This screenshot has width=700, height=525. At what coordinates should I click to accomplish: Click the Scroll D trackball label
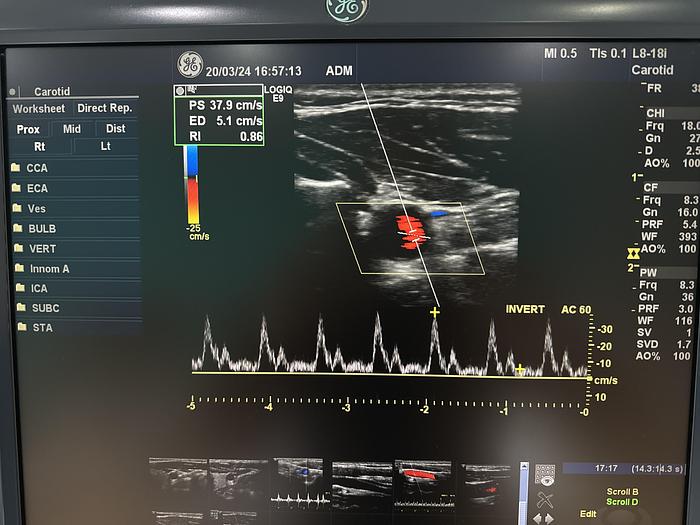pyautogui.click(x=622, y=502)
